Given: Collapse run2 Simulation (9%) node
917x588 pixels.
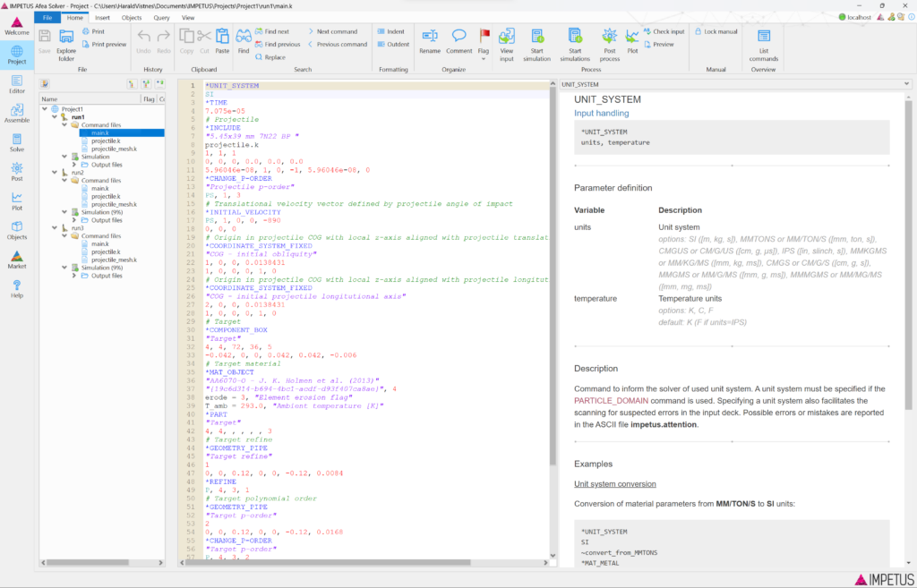Looking at the screenshot, I should click(64, 212).
